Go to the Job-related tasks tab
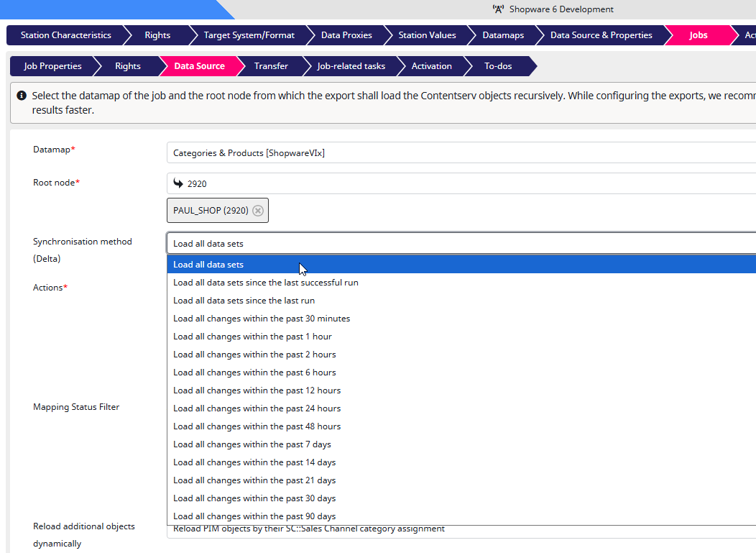The width and height of the screenshot is (756, 553). (x=351, y=66)
